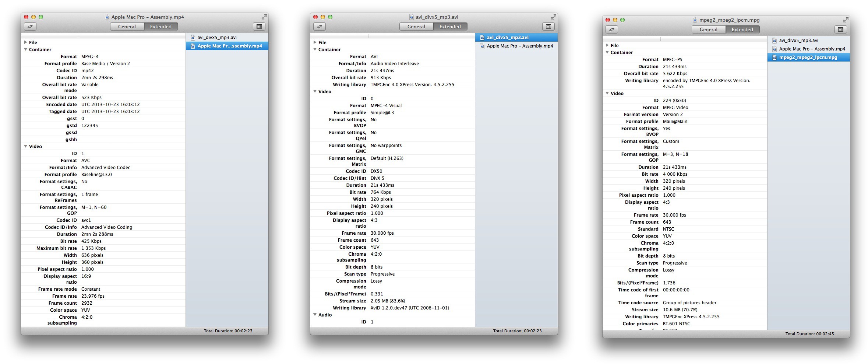Viewport: 868px width, 364px height.
Task: Click the double-arrow toolbar button in Apple Mac Pro window
Action: (30, 27)
